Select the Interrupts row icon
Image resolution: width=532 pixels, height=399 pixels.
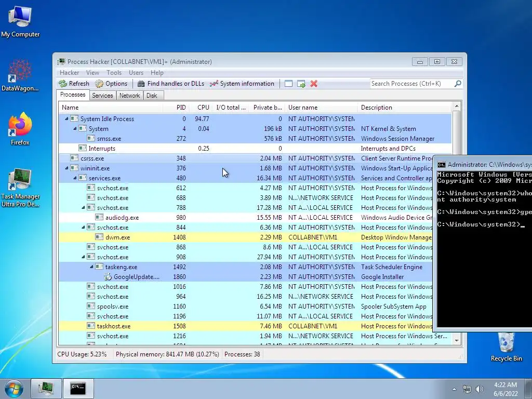tap(82, 148)
